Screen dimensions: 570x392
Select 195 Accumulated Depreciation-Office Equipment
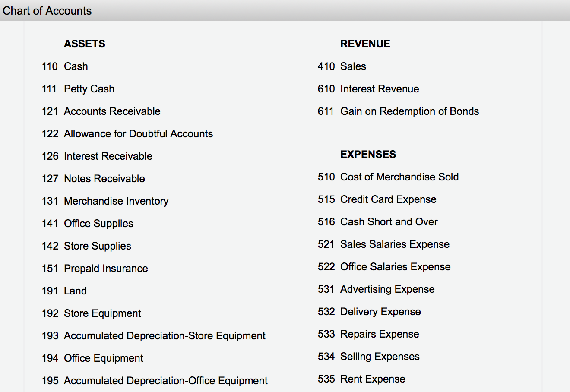[155, 381]
